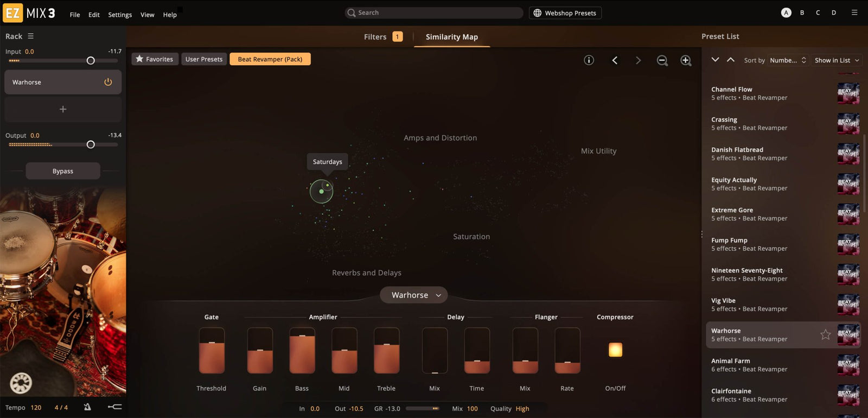
Task: Select snapshot A
Action: tap(786, 12)
